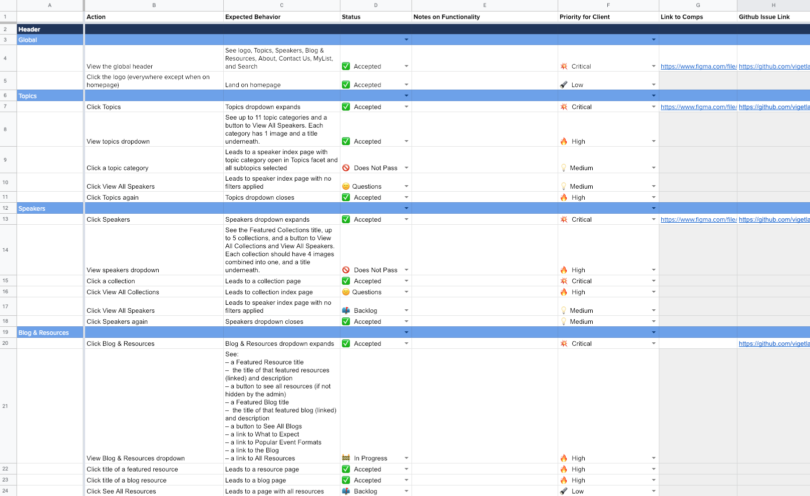Image resolution: width=810 pixels, height=496 pixels.
Task: Click the rocket Low icon in 'Click the logo' row
Action: [x=564, y=85]
